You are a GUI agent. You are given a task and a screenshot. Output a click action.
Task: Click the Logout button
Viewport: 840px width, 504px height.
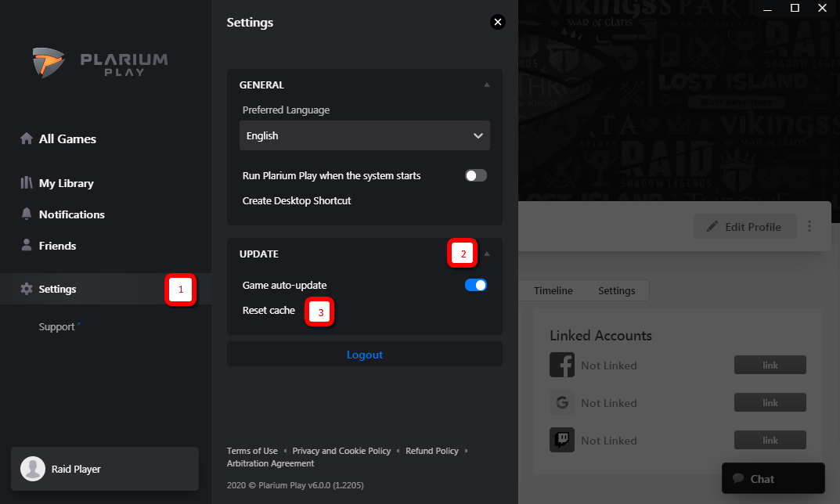click(364, 354)
